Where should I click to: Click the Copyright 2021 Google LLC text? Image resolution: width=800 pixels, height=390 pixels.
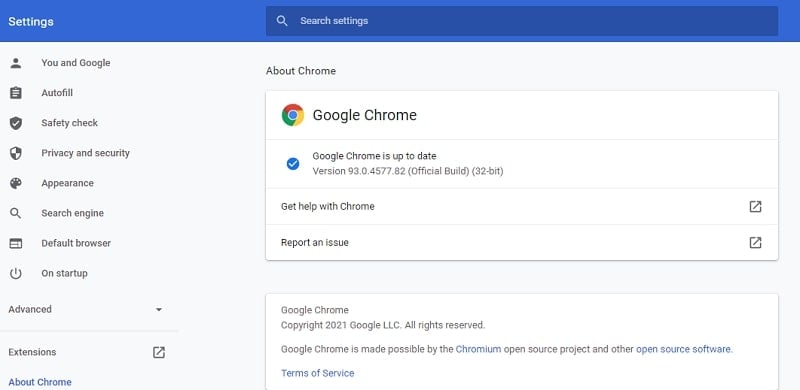pyautogui.click(x=383, y=325)
